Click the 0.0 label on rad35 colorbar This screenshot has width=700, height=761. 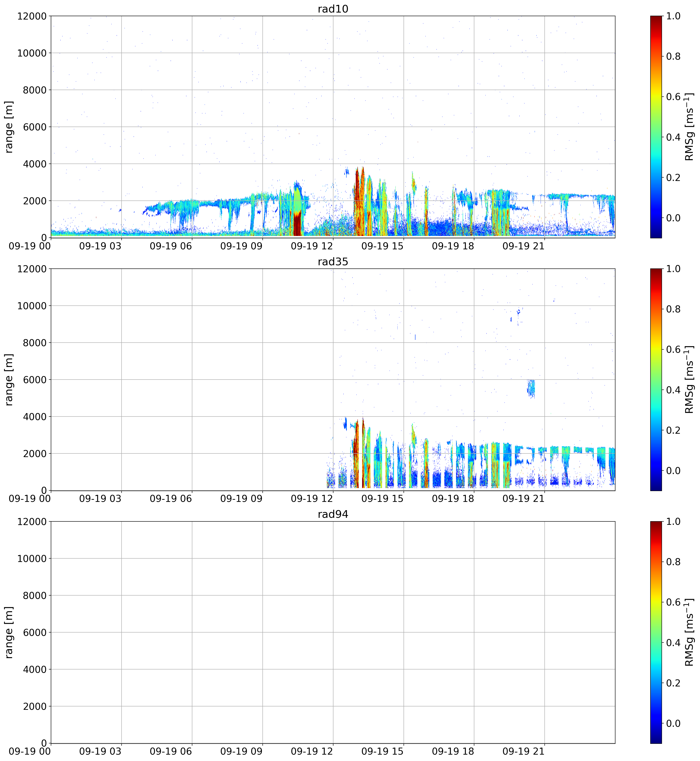[673, 471]
